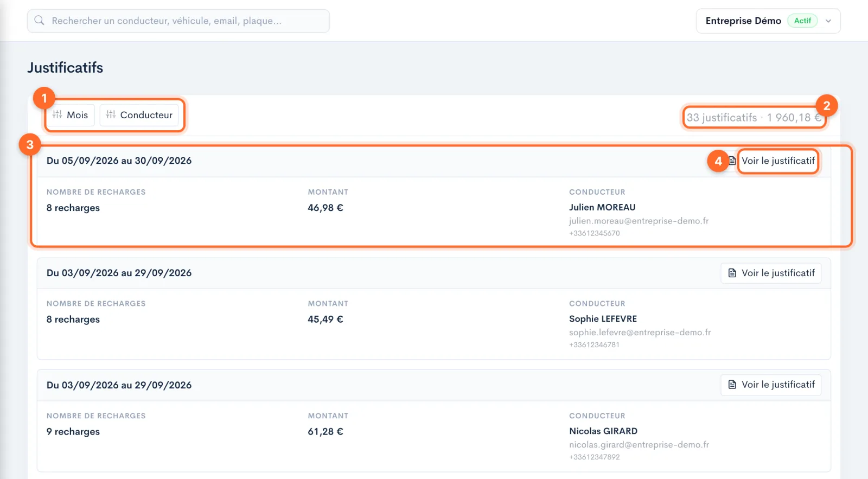Click document icon in Julien MOREAU's card

732,161
